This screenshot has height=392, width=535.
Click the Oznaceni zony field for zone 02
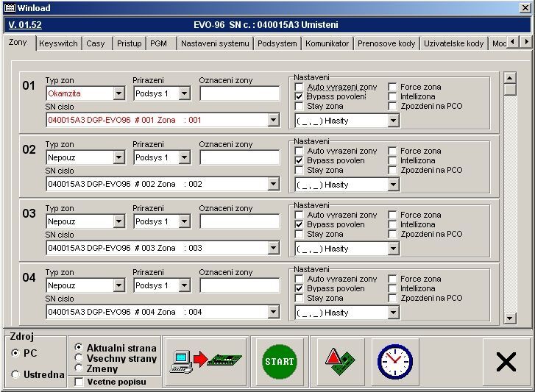point(239,157)
